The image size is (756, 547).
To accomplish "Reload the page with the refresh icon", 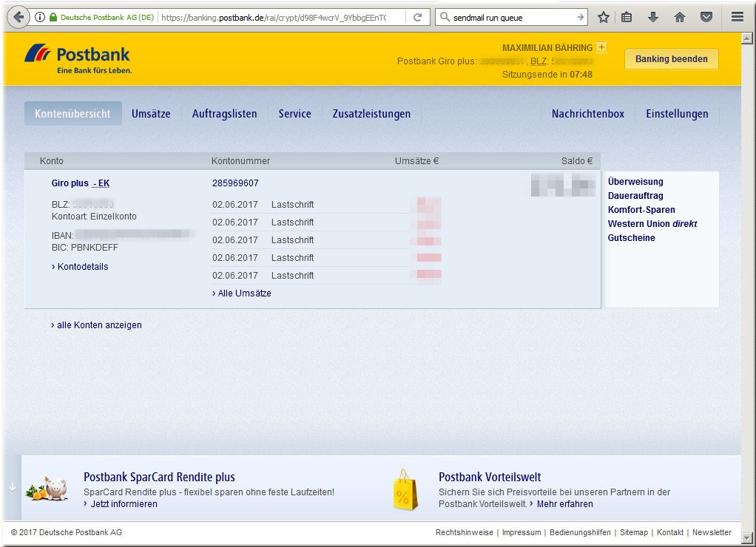I will 417,17.
